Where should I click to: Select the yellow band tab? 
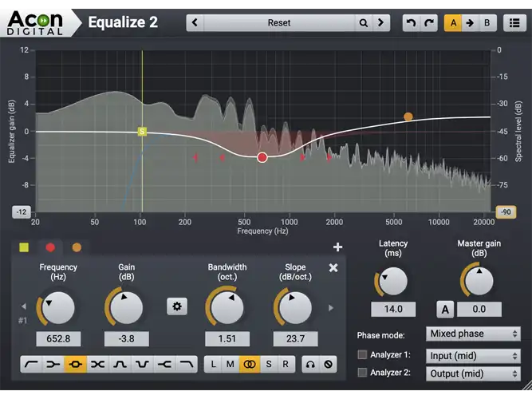tap(24, 247)
